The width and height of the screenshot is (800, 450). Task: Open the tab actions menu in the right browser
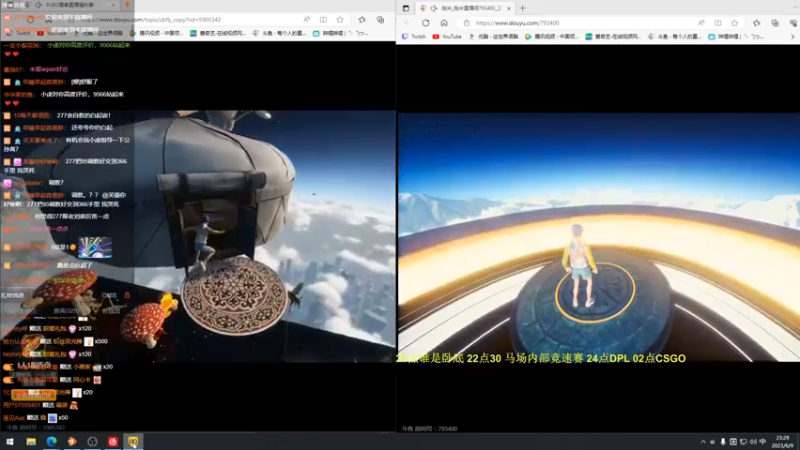point(406,8)
